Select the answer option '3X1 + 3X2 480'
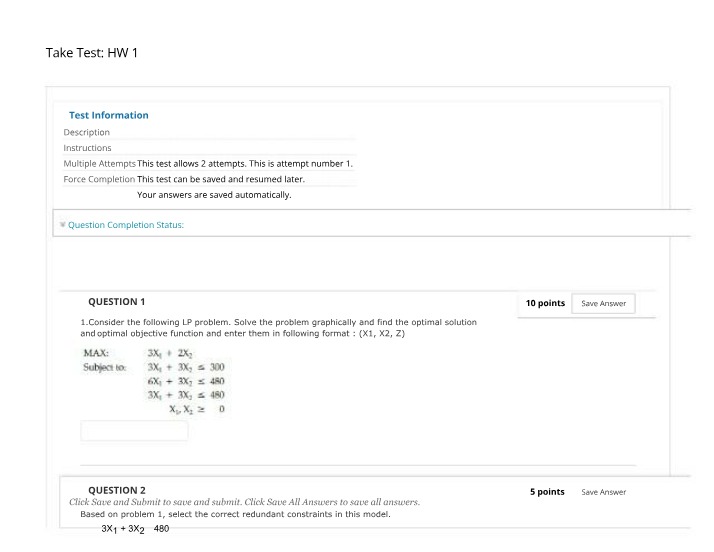Screen dimensions: 714x552 [x=135, y=529]
